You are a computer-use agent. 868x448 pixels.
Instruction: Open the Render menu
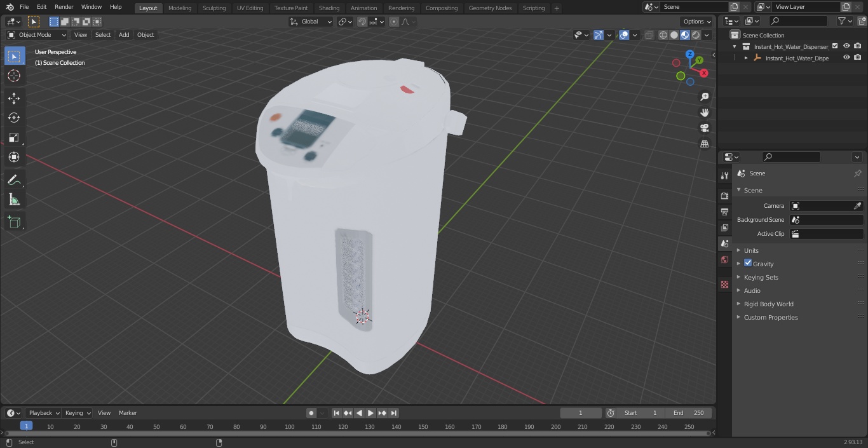click(64, 7)
